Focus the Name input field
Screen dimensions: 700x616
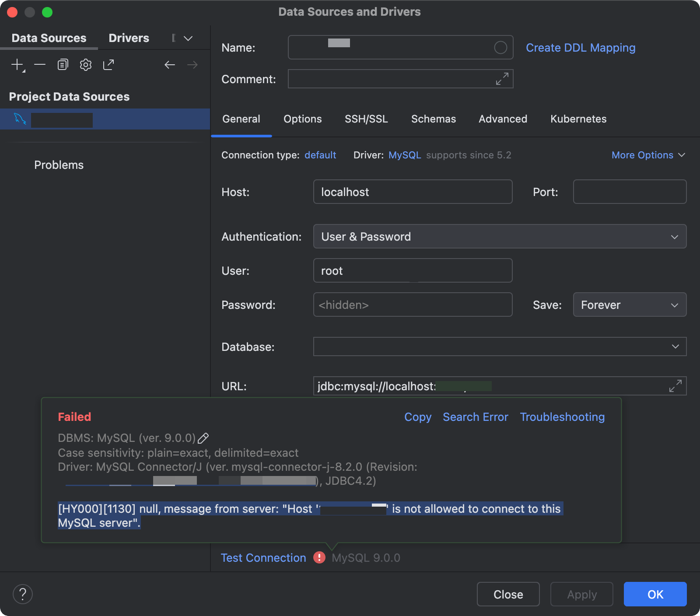point(400,47)
